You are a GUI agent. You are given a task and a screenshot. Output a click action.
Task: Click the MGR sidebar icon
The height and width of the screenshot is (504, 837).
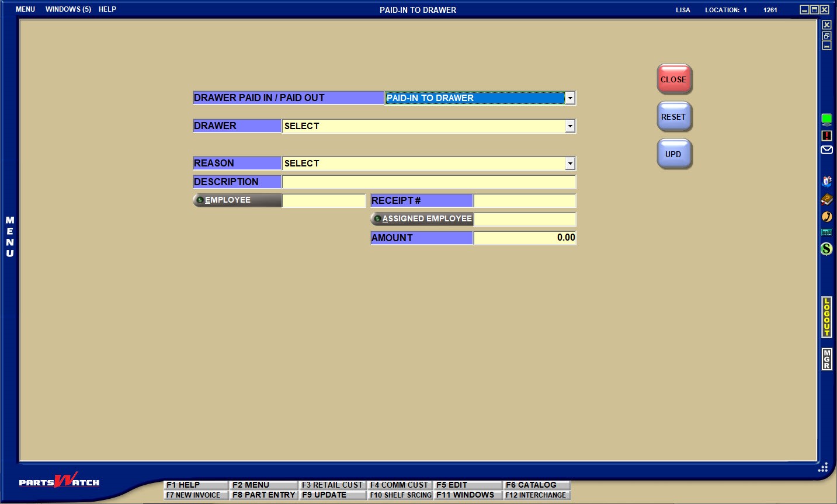pos(826,359)
